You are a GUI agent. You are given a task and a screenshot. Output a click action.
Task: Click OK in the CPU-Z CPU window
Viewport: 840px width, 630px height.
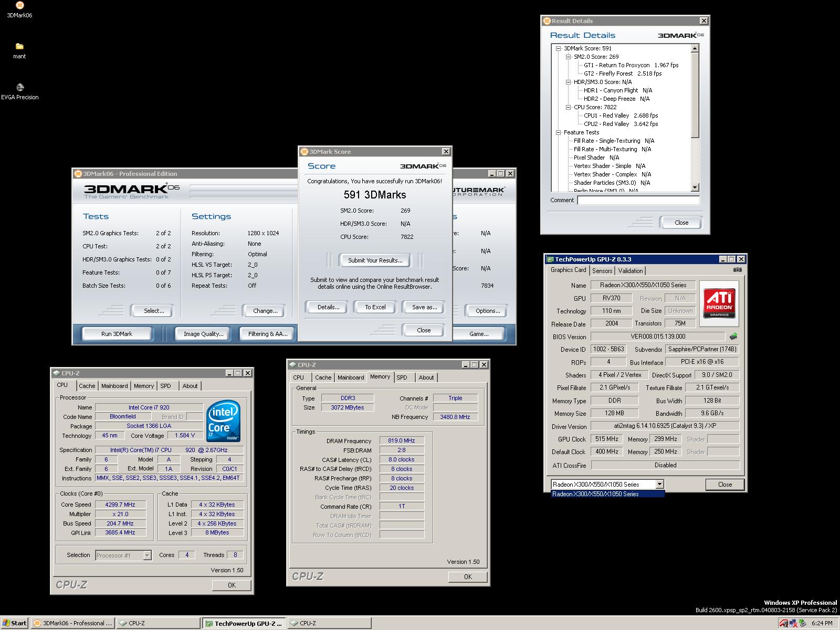tap(232, 585)
